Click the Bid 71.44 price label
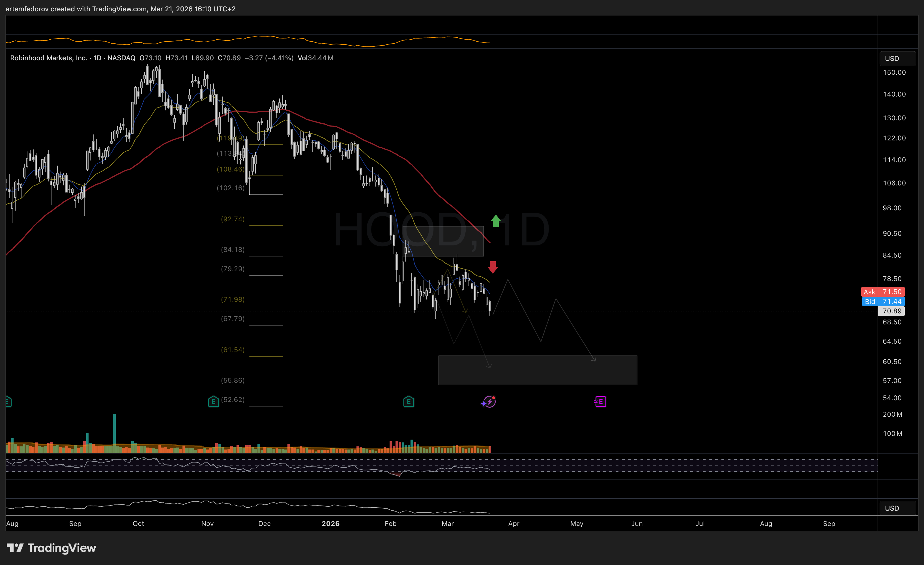Screen dimensions: 924x565 pos(883,302)
